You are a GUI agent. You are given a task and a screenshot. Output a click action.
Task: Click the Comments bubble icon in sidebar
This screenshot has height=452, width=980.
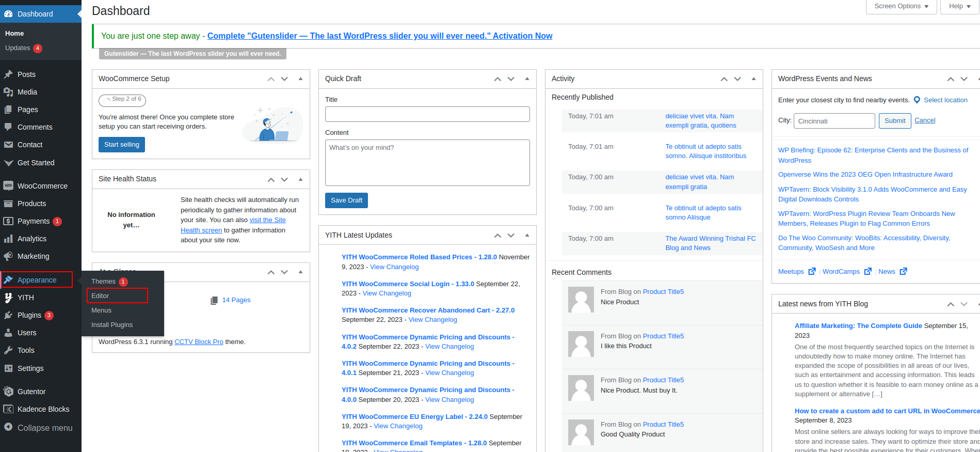coord(8,127)
